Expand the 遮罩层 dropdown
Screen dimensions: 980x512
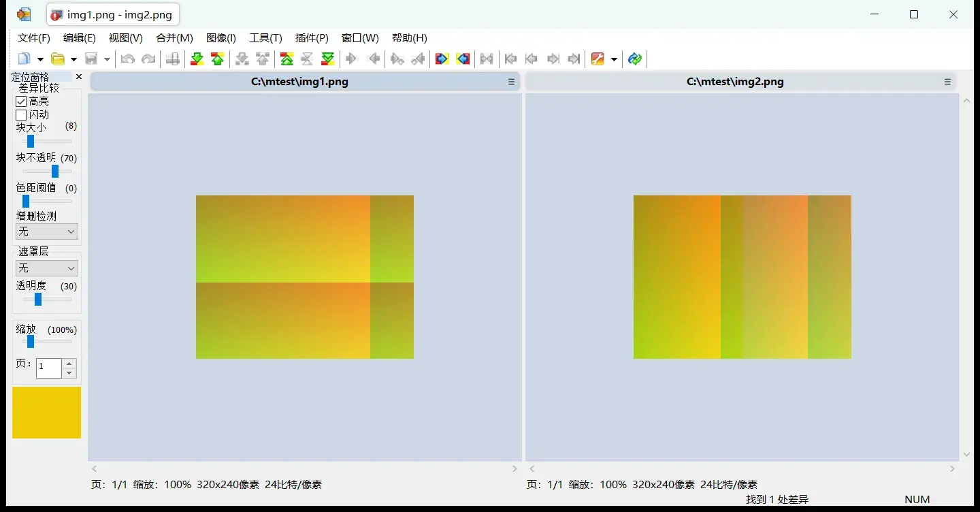(x=47, y=268)
